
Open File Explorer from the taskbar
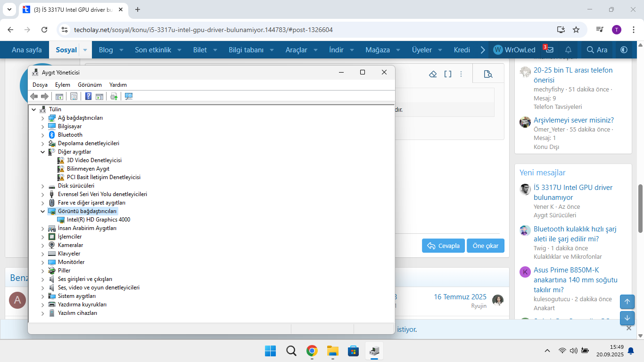(x=333, y=351)
